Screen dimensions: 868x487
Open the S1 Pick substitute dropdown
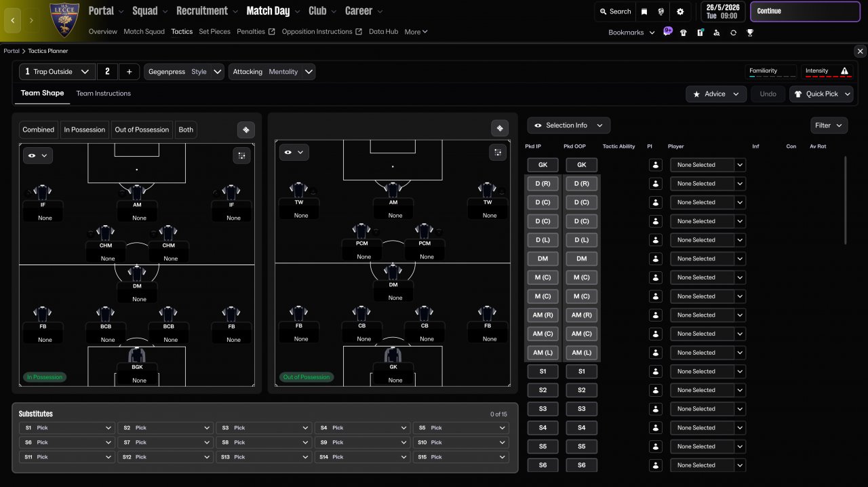click(66, 428)
